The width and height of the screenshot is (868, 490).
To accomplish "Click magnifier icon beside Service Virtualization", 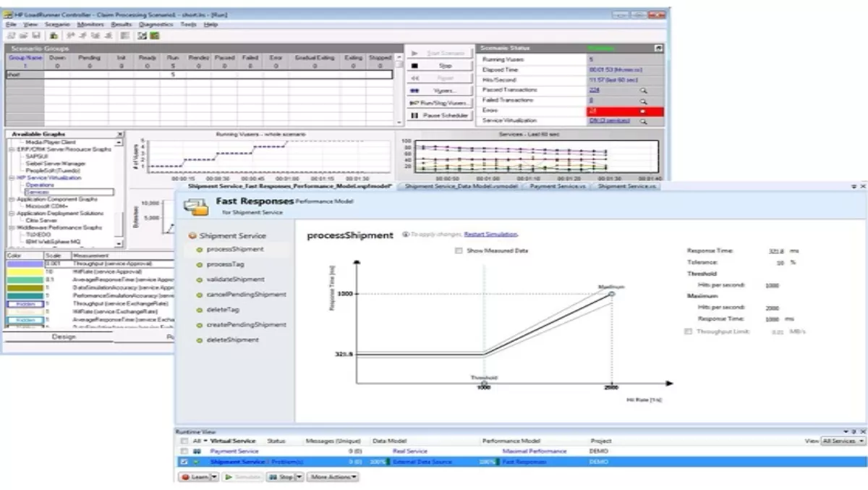I will click(642, 122).
